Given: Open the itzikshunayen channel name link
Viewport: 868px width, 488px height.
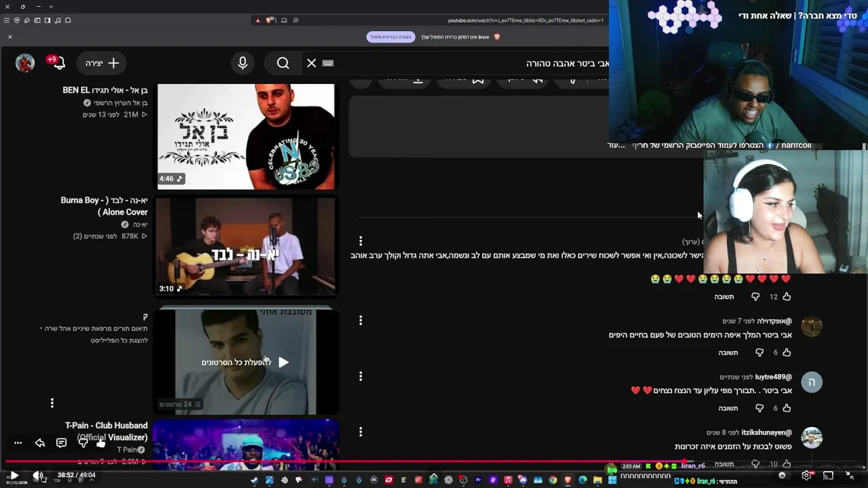Looking at the screenshot, I should coord(767,432).
